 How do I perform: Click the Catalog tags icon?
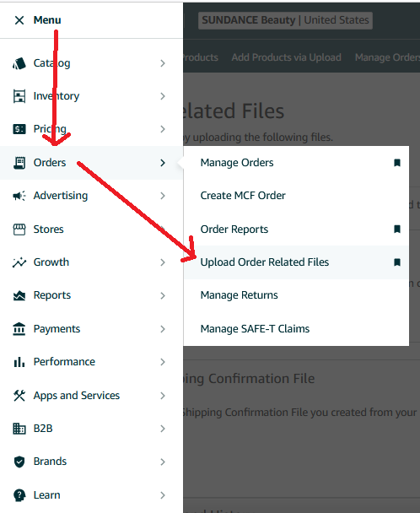coord(19,63)
